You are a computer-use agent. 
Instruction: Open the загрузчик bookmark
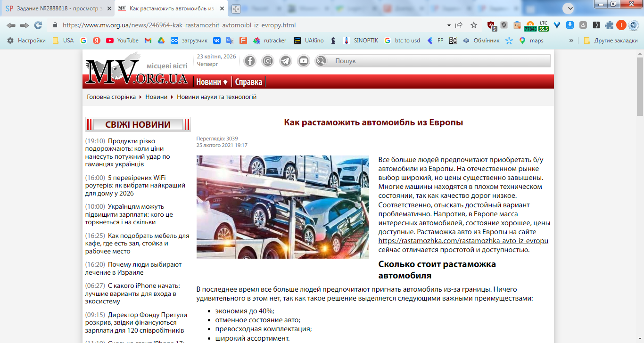(189, 41)
